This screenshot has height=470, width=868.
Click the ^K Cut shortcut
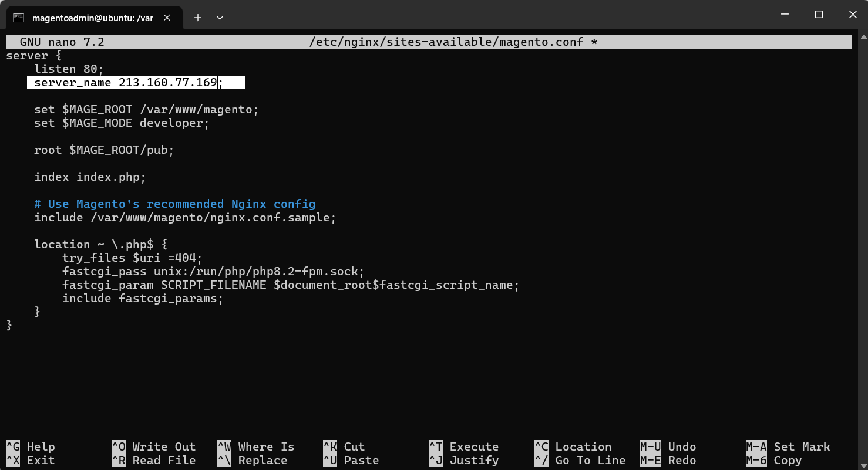tap(344, 447)
